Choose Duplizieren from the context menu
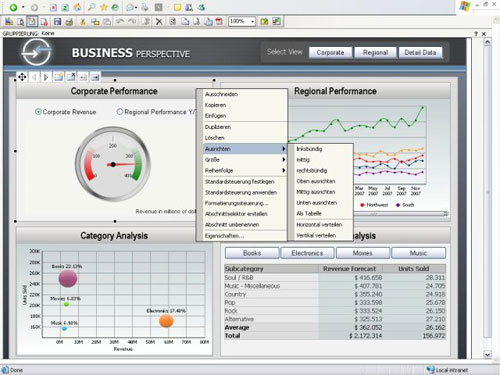Image resolution: width=500 pixels, height=375 pixels. 245,127
